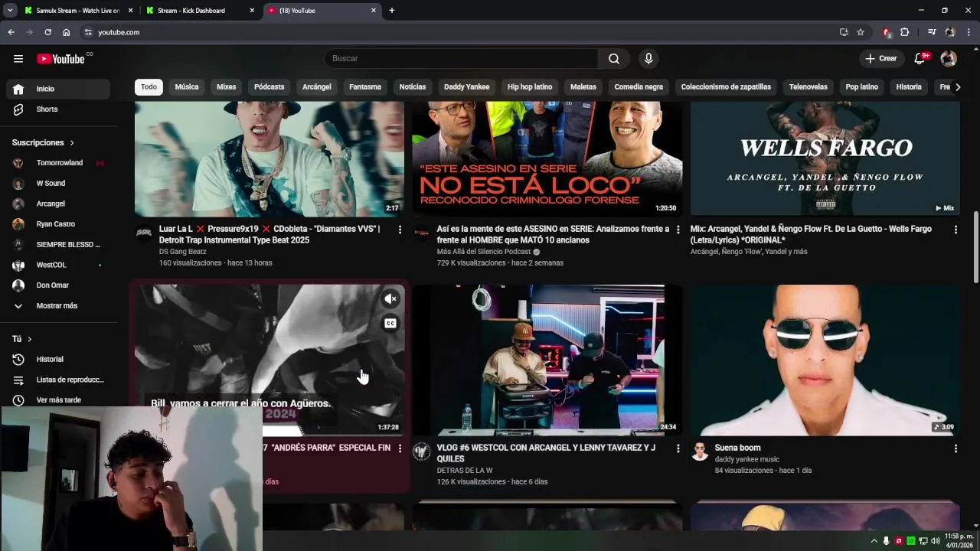
Task: Open system volume speaker icon
Action: point(936,541)
